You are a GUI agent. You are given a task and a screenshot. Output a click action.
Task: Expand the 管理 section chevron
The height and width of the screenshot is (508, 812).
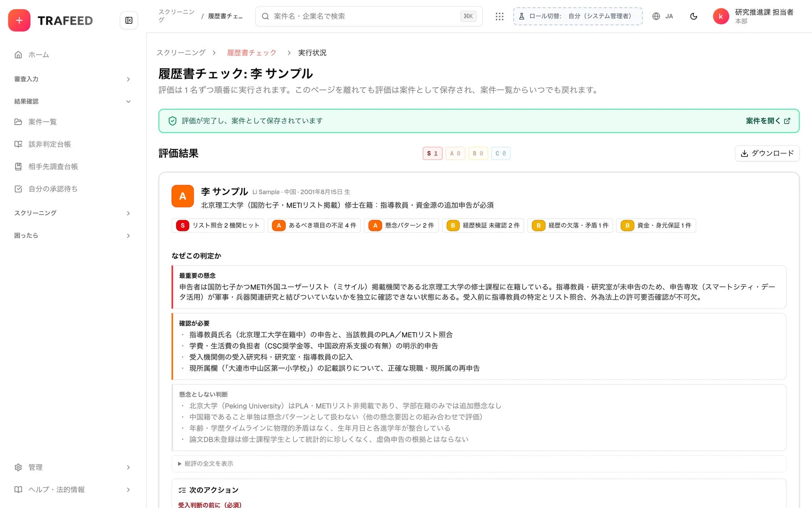click(128, 467)
